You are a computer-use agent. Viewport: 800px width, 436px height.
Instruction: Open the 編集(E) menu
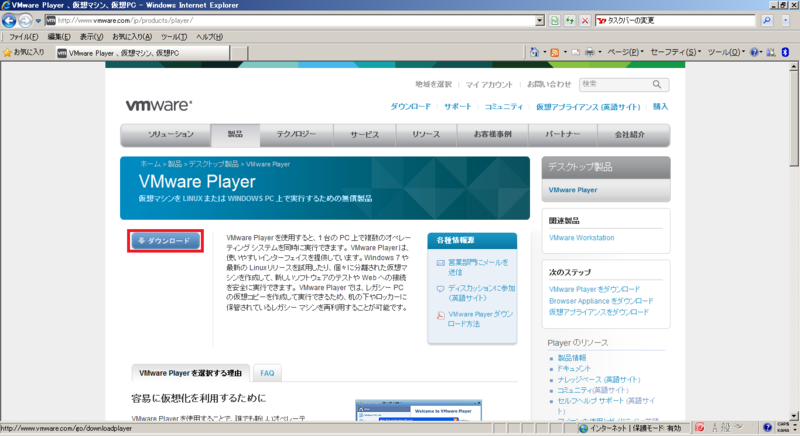[59, 37]
